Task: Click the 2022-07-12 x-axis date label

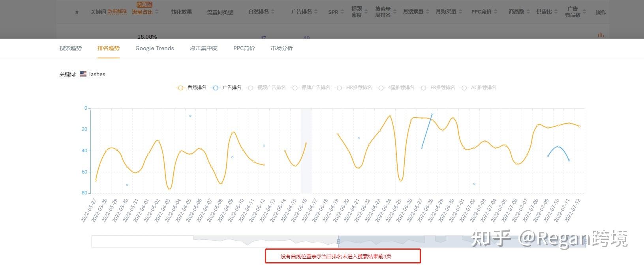Action: (573, 211)
